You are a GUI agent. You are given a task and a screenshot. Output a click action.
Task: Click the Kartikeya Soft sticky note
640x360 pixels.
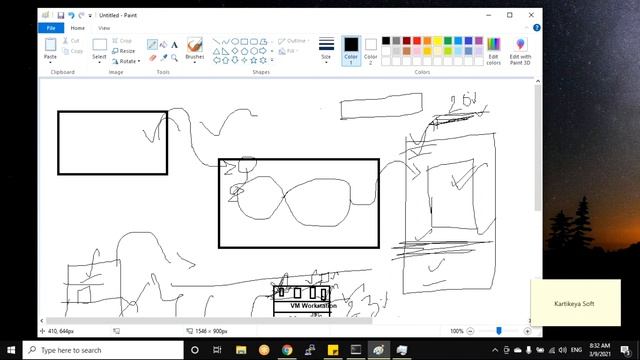point(576,303)
